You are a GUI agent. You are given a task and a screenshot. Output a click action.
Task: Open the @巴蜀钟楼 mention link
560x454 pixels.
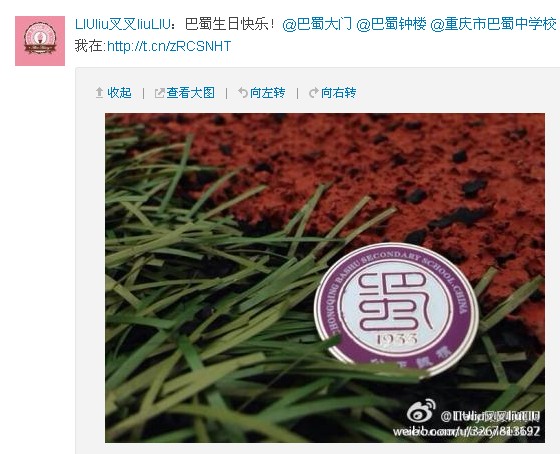pos(391,24)
